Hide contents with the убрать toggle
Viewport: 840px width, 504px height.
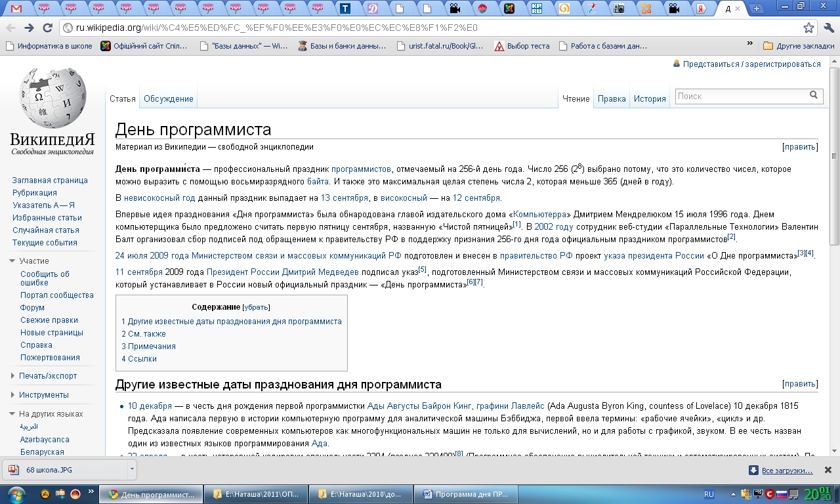(x=256, y=307)
